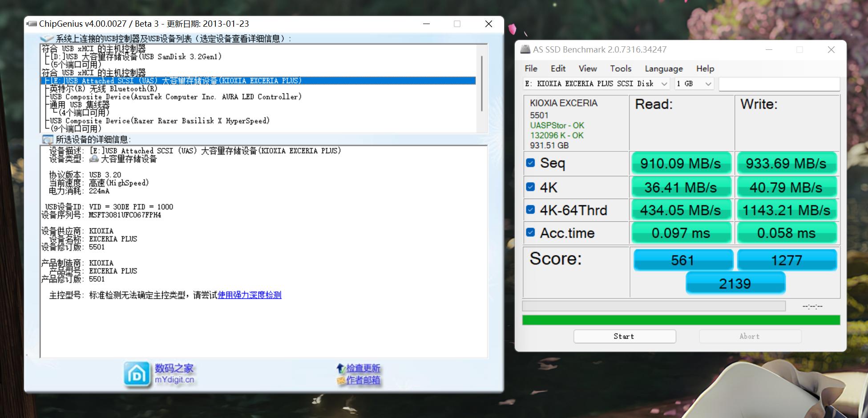Select the (5个端口可用) row
The image size is (868, 418).
tap(76, 65)
